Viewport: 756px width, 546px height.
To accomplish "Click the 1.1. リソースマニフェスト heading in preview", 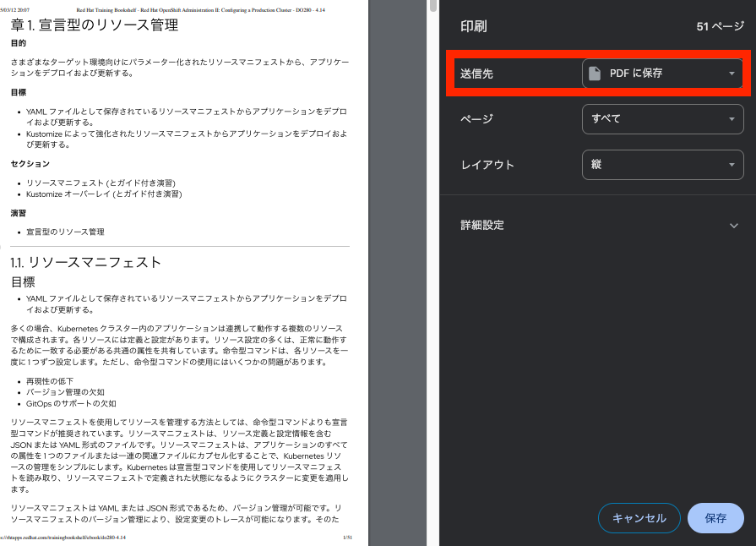I will point(85,262).
